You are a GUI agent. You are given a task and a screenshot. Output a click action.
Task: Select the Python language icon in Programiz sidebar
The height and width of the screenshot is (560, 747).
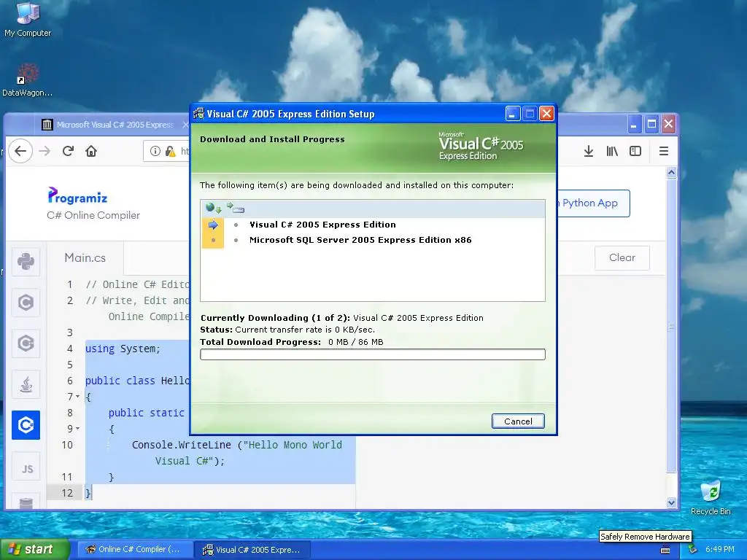pyautogui.click(x=26, y=262)
